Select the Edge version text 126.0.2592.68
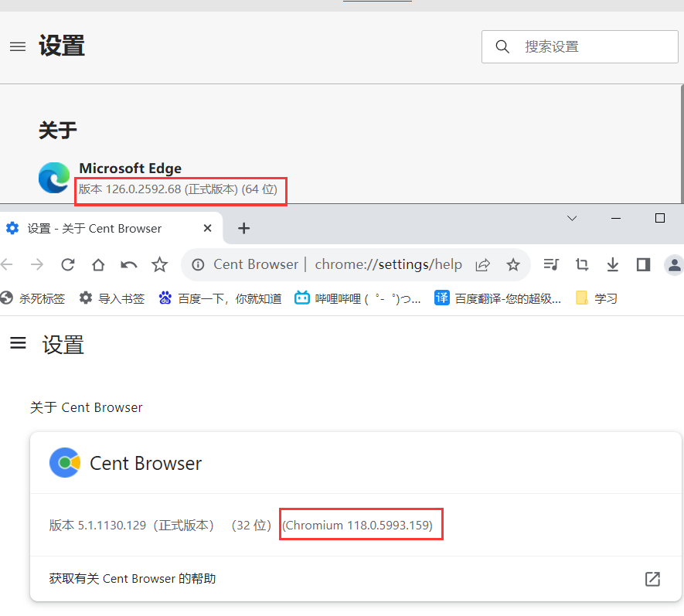Screen dimensions: 684x616 point(143,189)
